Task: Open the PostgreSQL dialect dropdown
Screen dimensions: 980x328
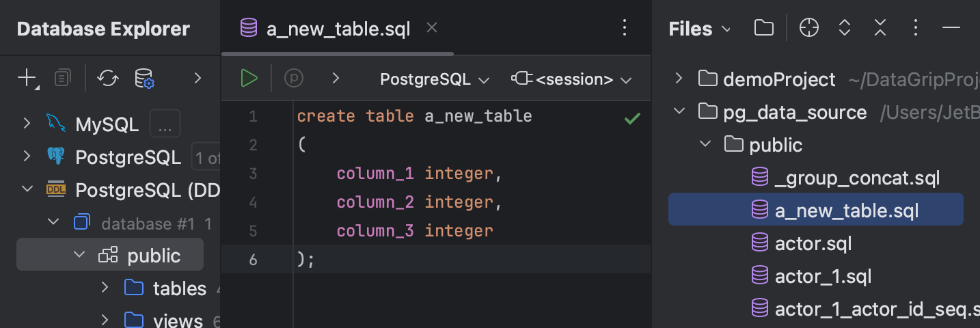Action: click(435, 79)
